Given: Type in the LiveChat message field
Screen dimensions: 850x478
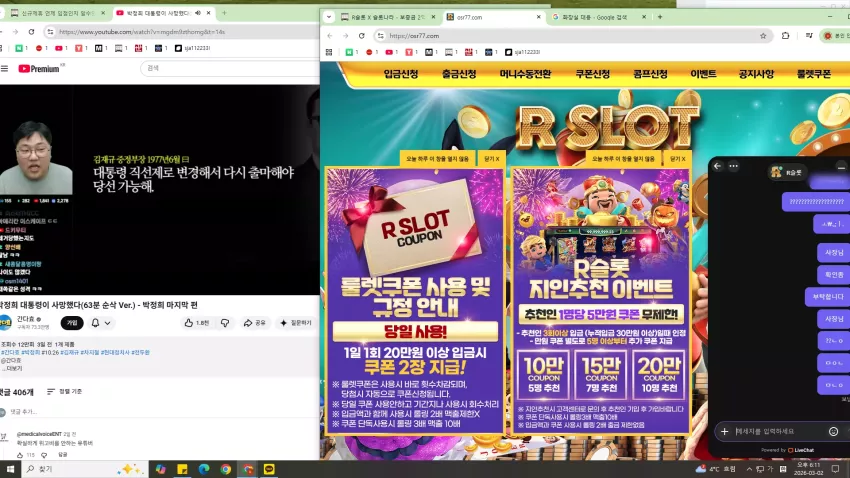Looking at the screenshot, I should click(780, 431).
